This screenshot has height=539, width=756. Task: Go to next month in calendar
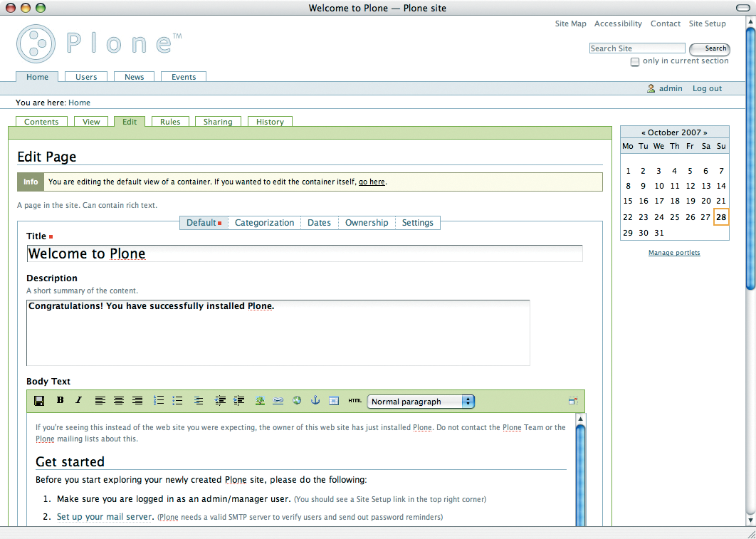(x=705, y=132)
